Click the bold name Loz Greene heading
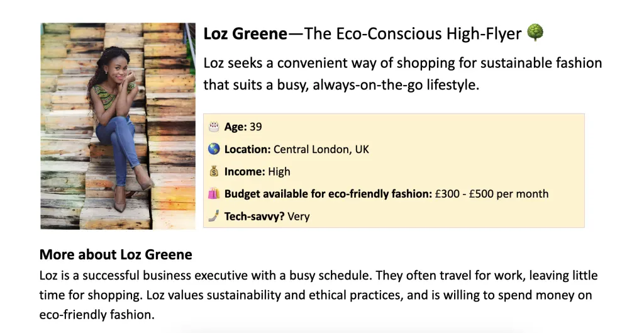 coord(246,34)
